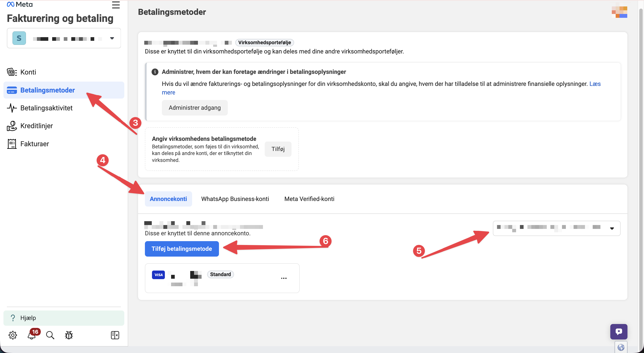Open the ad account dropdown selector

(556, 228)
